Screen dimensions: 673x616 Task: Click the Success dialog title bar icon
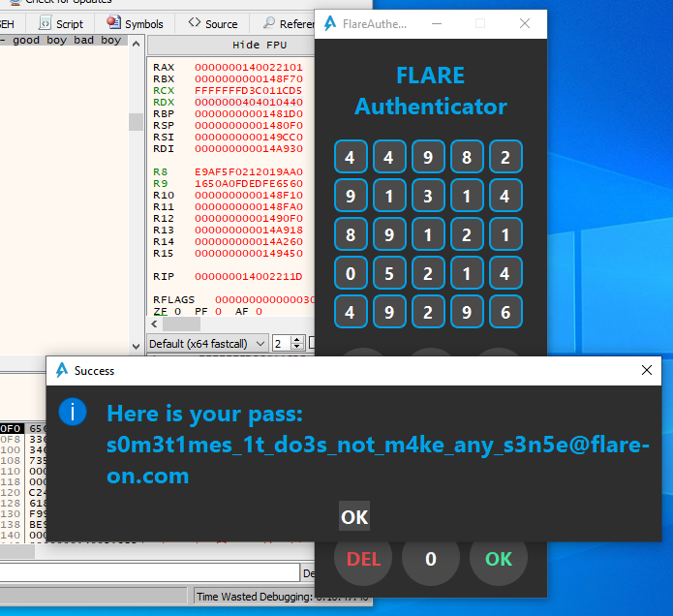pyautogui.click(x=62, y=370)
